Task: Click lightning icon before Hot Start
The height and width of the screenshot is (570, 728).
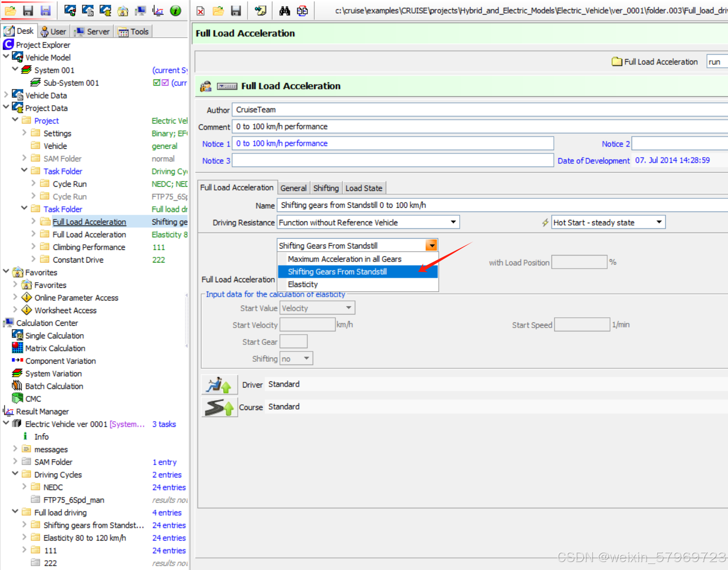Action: [545, 223]
